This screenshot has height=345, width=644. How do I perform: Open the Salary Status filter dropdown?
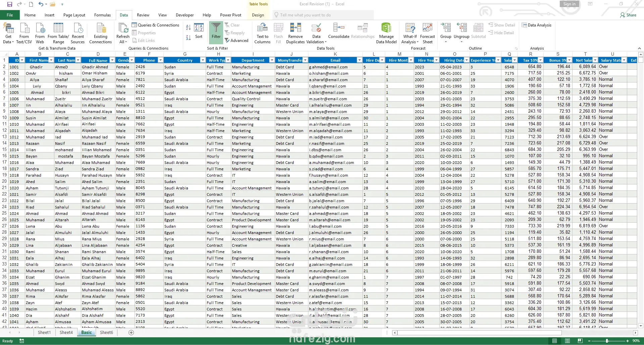point(624,60)
